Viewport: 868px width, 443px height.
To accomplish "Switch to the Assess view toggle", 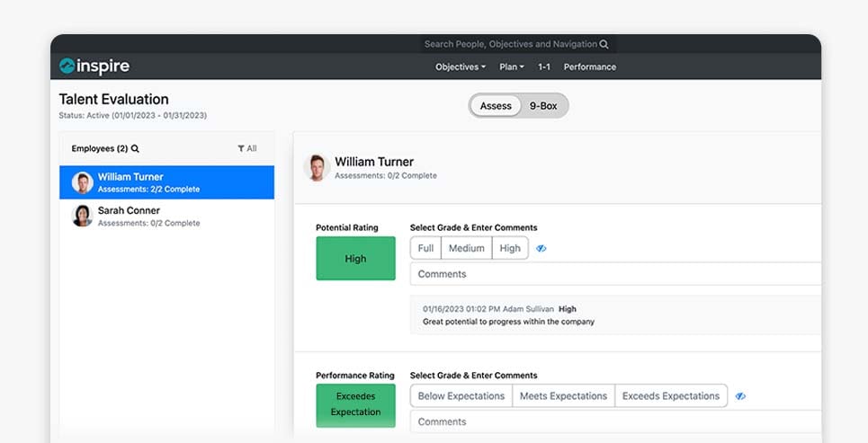I will point(496,106).
